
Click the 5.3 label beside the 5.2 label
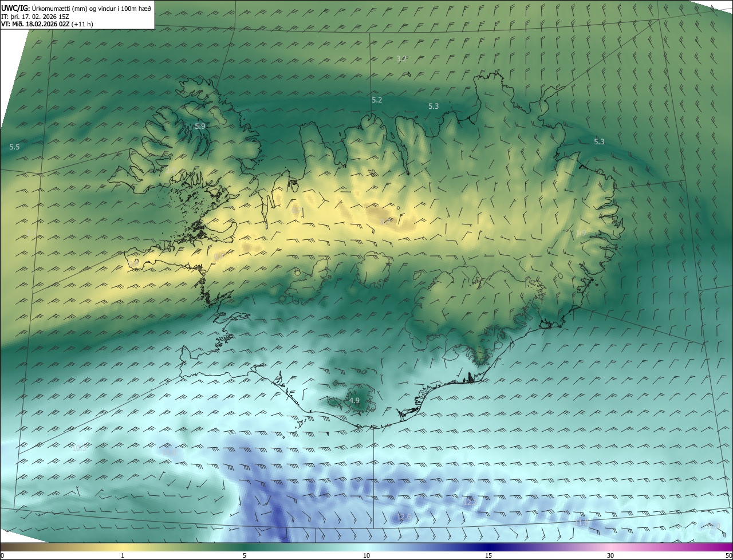[x=434, y=106]
